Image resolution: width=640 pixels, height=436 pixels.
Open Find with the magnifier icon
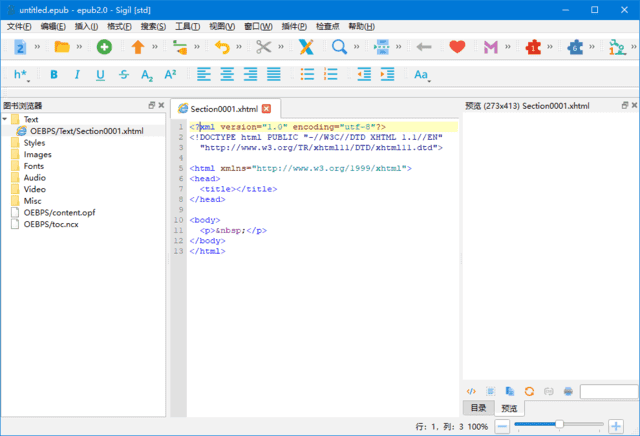[x=339, y=46]
